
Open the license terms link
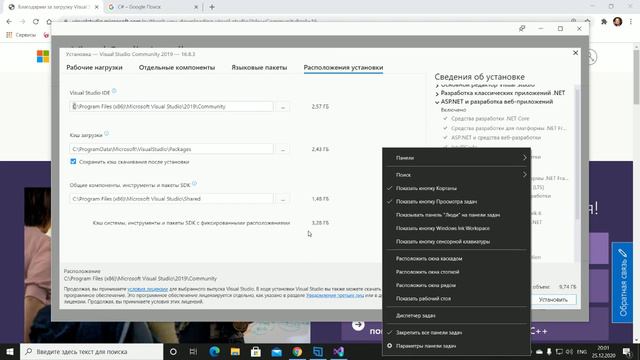[148, 289]
